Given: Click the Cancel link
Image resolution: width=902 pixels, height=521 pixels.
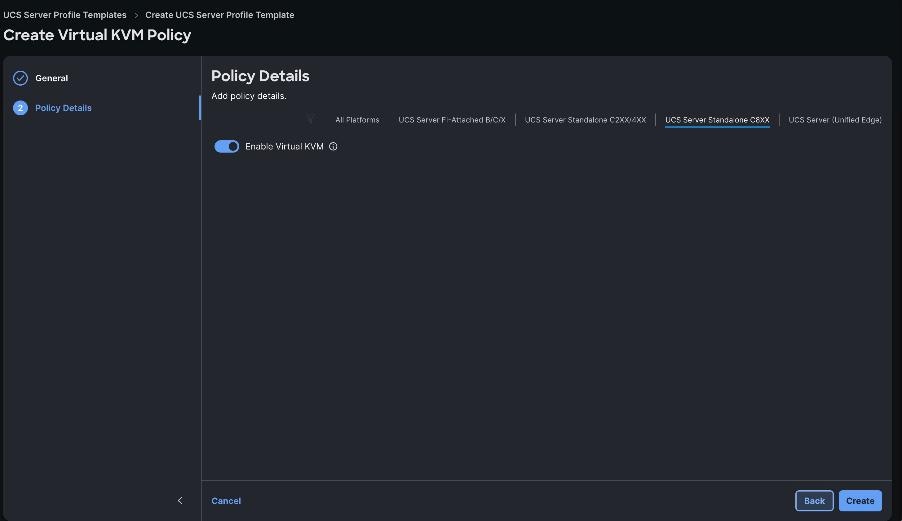Looking at the screenshot, I should (226, 501).
